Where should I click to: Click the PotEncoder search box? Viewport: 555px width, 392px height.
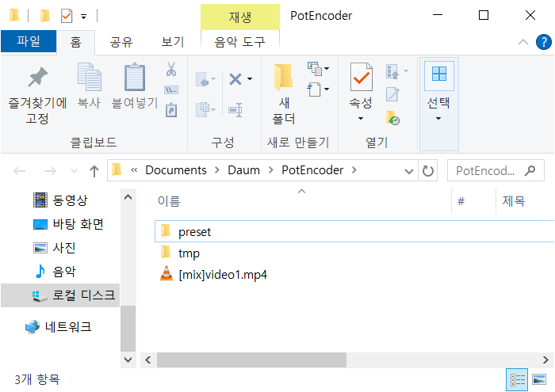496,171
